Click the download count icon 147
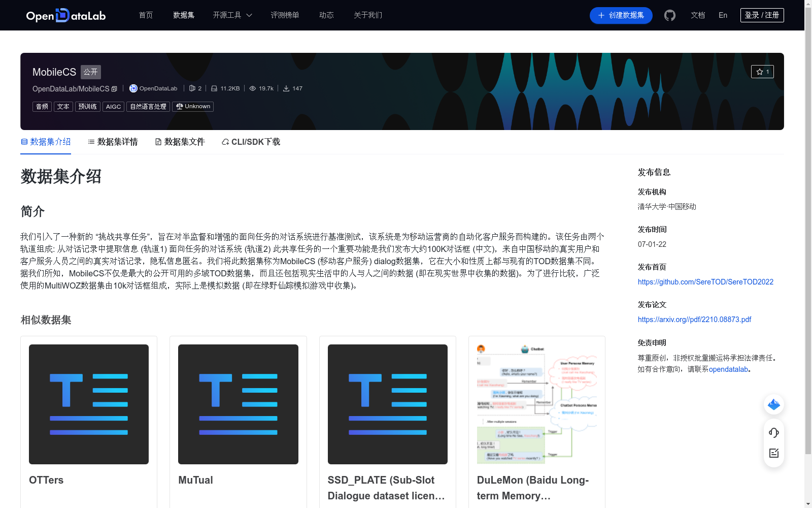The width and height of the screenshot is (812, 508). (x=286, y=88)
